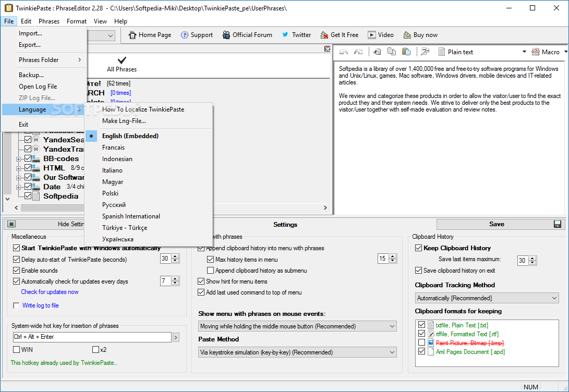Viewport: 569px width, 392px height.
Task: Open Support from the toolbar
Action: [x=197, y=35]
